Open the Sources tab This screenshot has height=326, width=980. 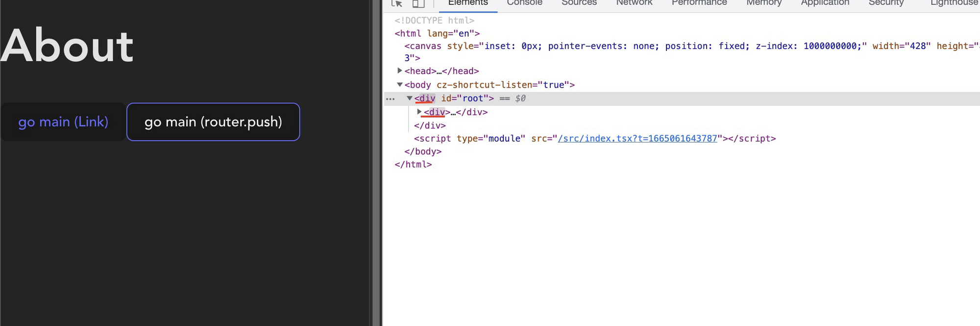pyautogui.click(x=579, y=3)
